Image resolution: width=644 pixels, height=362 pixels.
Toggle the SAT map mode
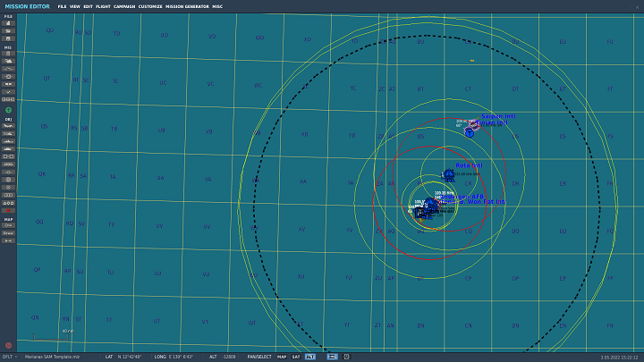pos(296,357)
